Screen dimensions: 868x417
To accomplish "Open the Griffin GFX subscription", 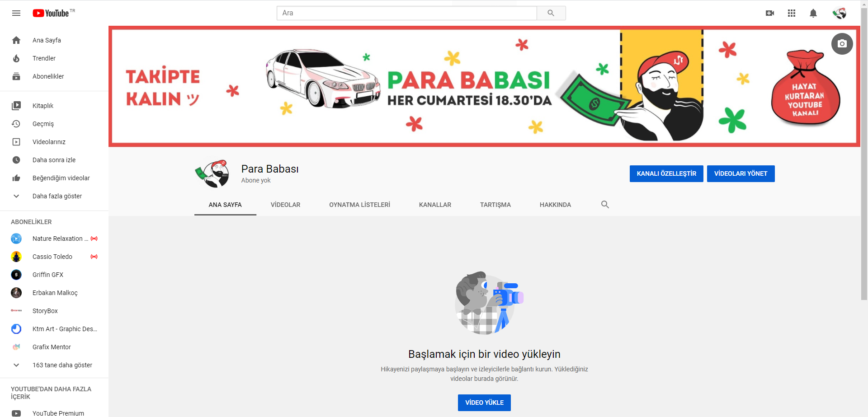I will (54, 275).
